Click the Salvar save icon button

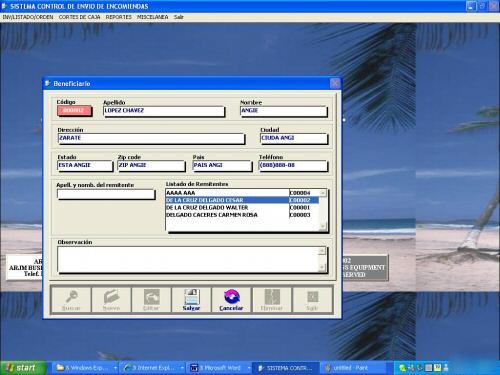(191, 300)
